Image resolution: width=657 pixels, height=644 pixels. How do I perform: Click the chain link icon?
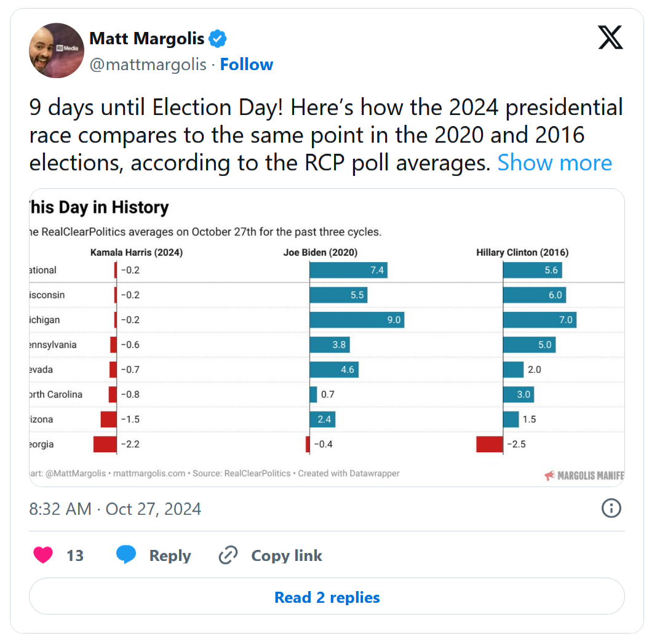click(x=228, y=555)
